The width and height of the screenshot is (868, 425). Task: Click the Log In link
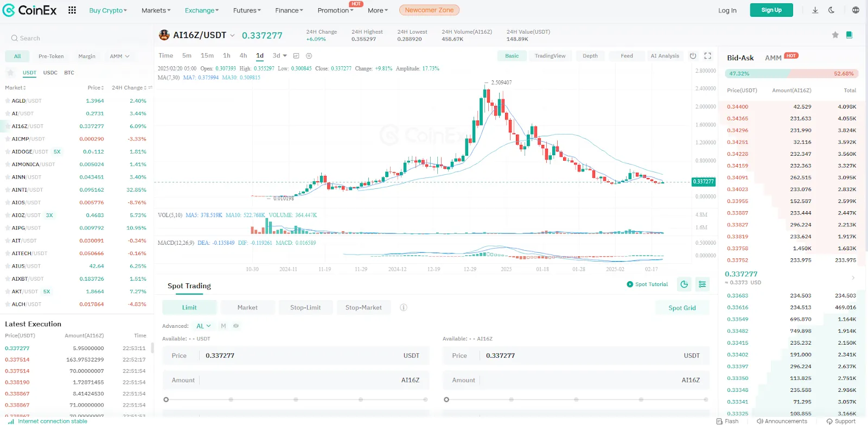[727, 10]
